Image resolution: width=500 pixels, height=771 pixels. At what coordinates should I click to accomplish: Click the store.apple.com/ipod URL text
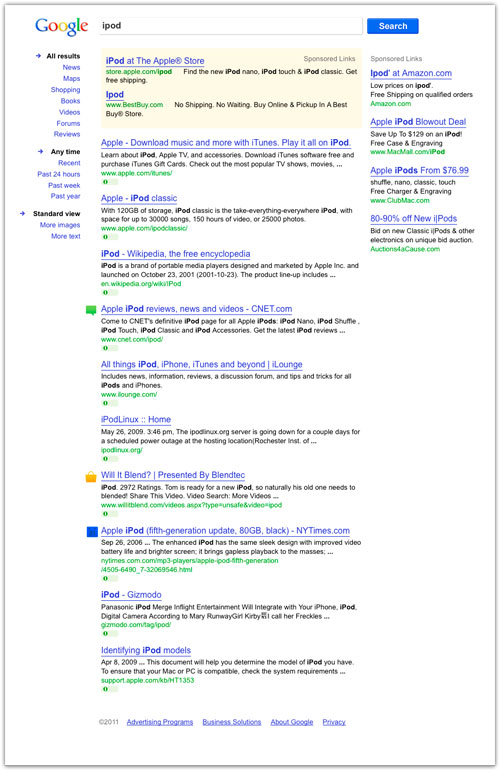coord(139,72)
